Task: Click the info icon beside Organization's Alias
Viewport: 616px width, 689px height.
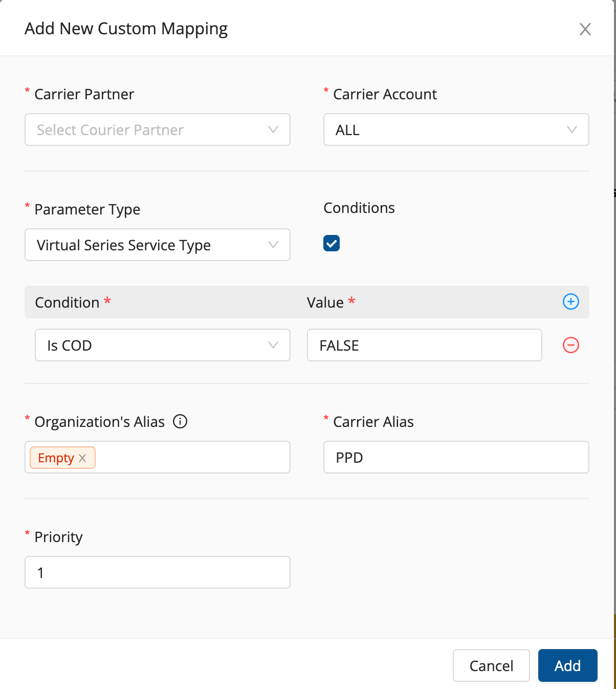Action: click(180, 421)
